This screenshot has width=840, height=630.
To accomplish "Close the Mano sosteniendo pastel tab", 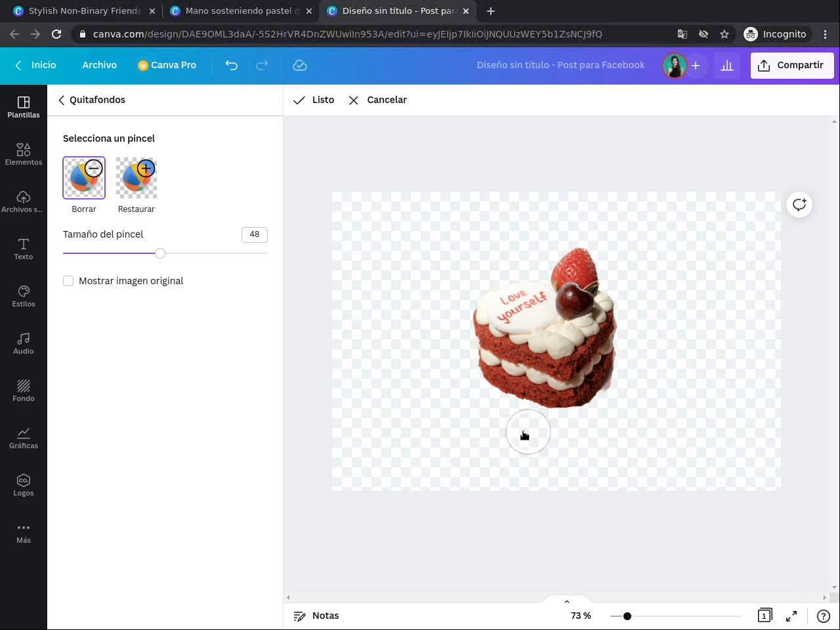I will pos(309,11).
